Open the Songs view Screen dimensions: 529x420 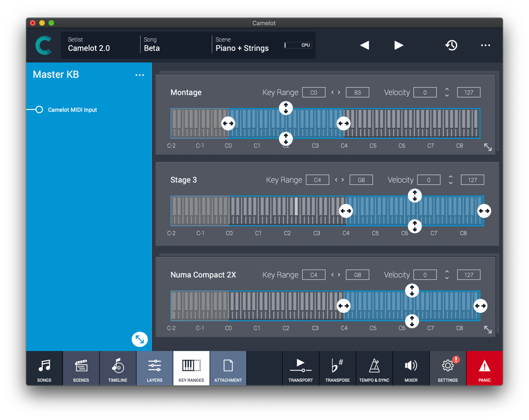click(x=44, y=368)
